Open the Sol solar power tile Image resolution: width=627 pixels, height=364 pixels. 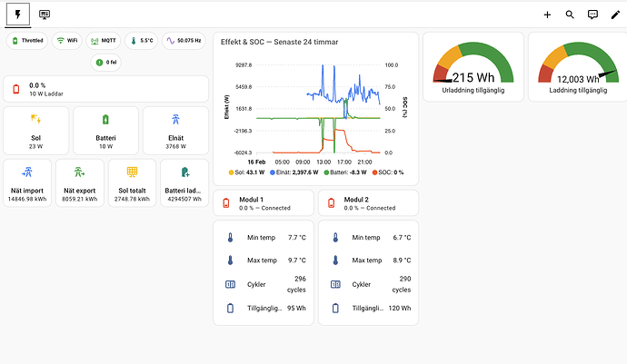[x=35, y=131]
